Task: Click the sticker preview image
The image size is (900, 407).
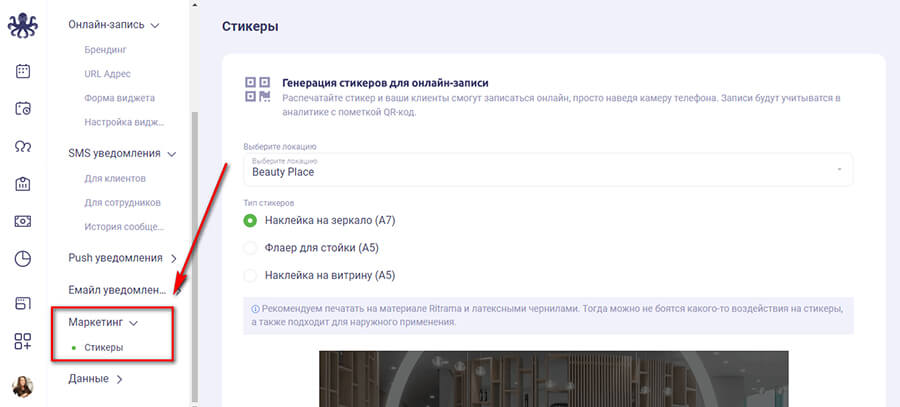Action: 553,378
